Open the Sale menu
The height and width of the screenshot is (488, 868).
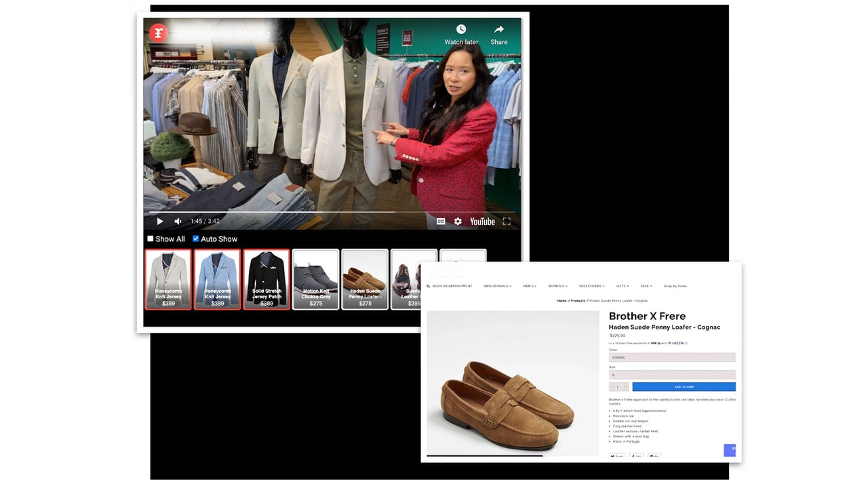646,286
